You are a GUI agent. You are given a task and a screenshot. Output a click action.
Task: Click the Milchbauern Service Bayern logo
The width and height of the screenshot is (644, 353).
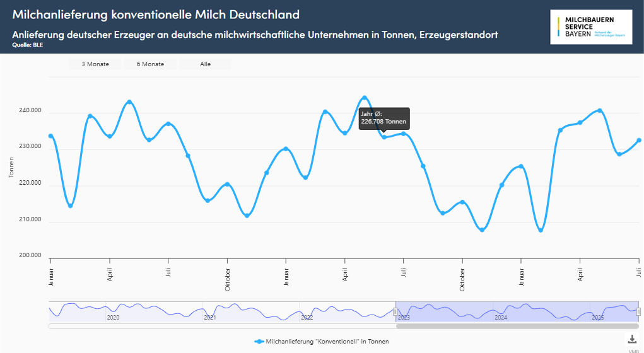(591, 27)
